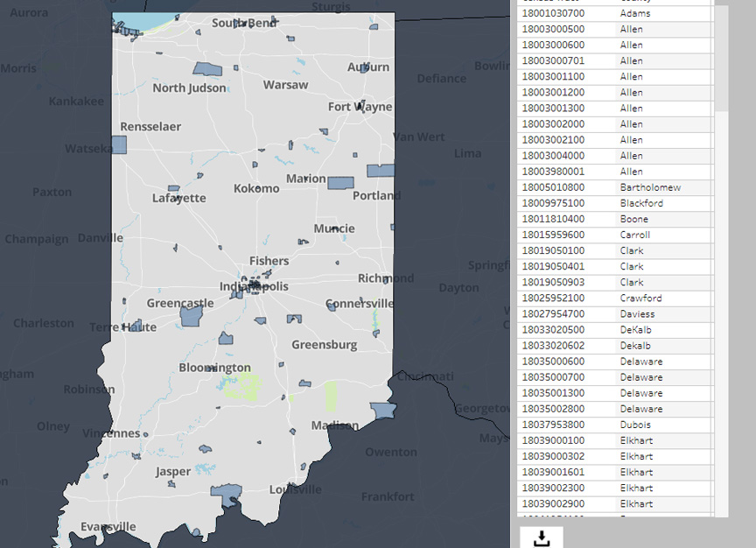Click tract 18033020500 DeKalb row
The image size is (756, 548).
click(x=615, y=330)
